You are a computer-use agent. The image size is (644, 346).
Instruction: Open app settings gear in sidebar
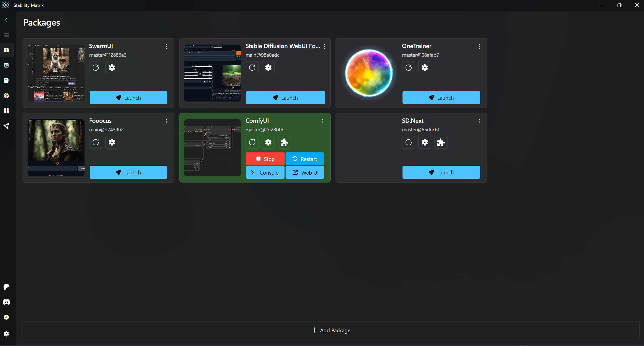(x=7, y=334)
